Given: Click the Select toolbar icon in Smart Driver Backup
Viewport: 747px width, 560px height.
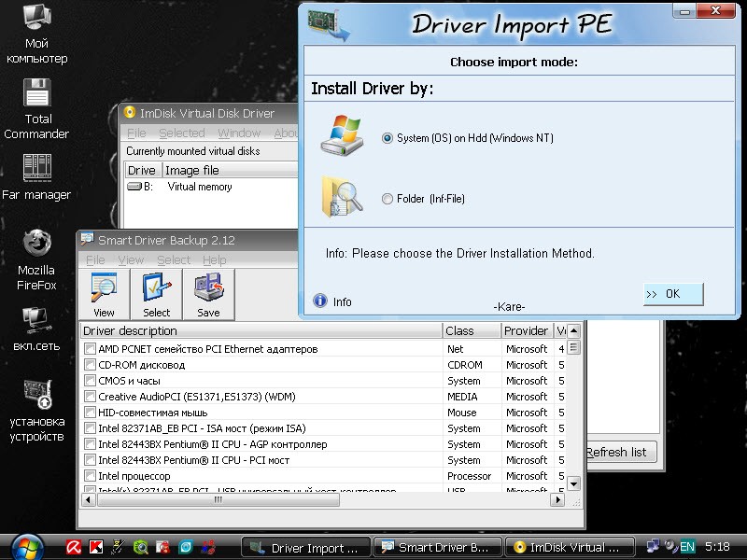Looking at the screenshot, I should [156, 294].
